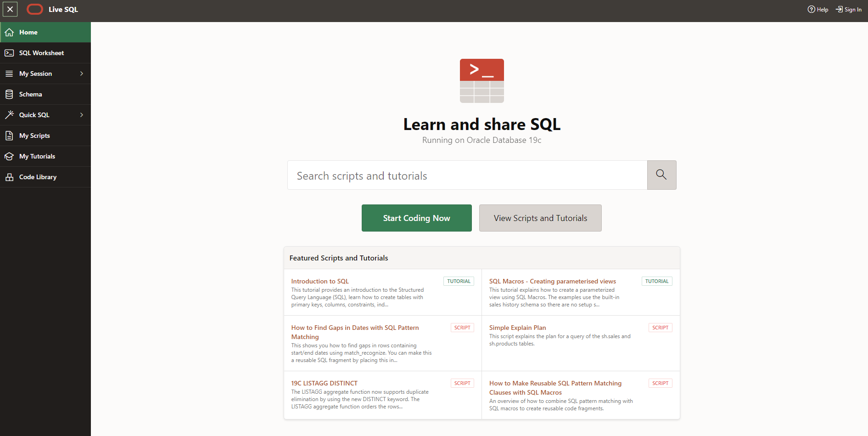Click the Code Library blocks icon

click(x=9, y=177)
